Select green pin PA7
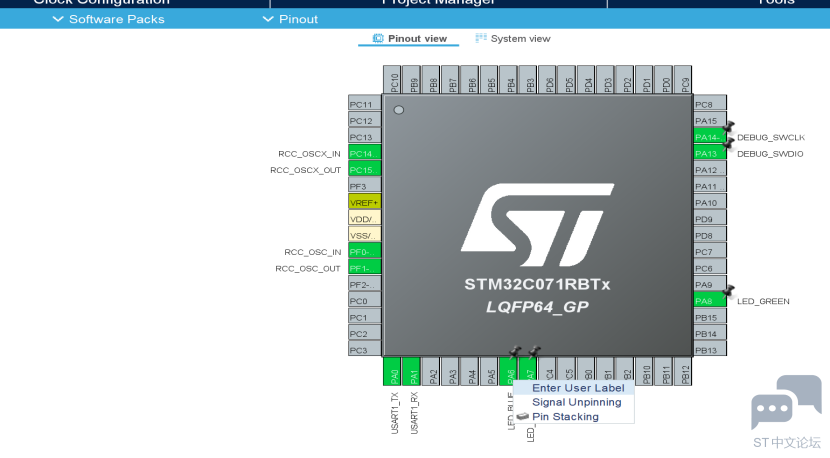This screenshot has height=458, width=830. 528,372
